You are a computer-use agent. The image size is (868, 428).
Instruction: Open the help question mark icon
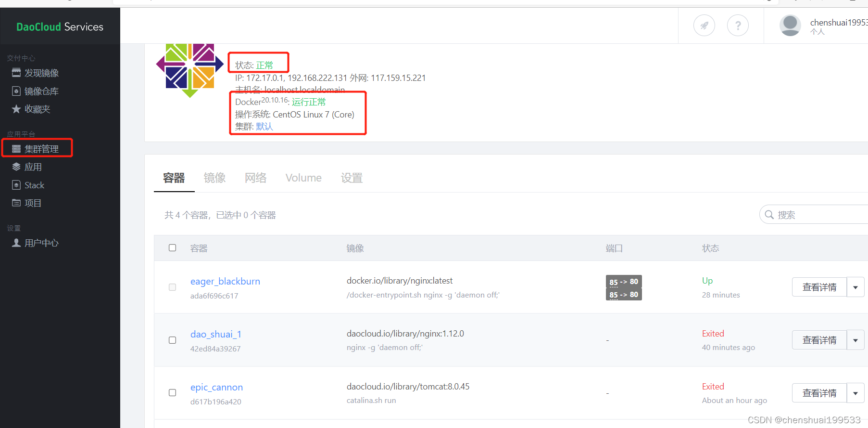coord(738,26)
